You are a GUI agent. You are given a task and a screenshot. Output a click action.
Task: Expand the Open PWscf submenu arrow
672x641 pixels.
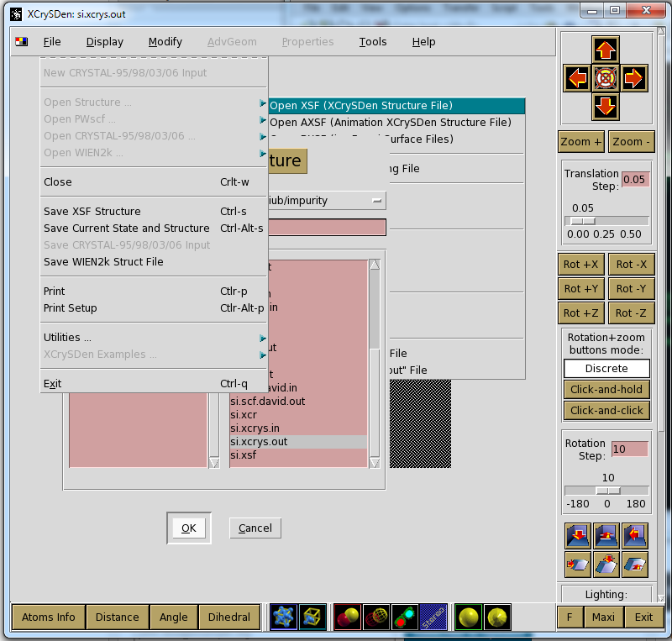click(x=262, y=119)
